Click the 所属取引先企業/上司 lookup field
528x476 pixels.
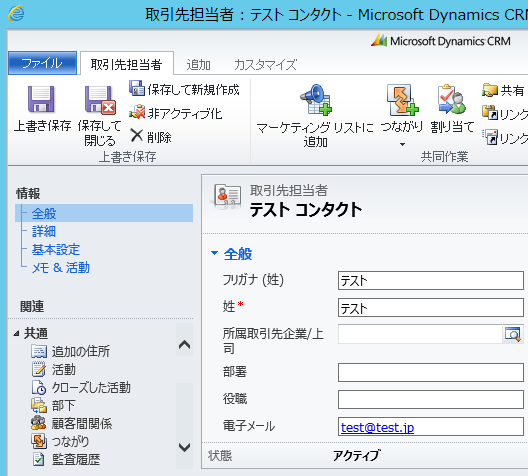420,334
